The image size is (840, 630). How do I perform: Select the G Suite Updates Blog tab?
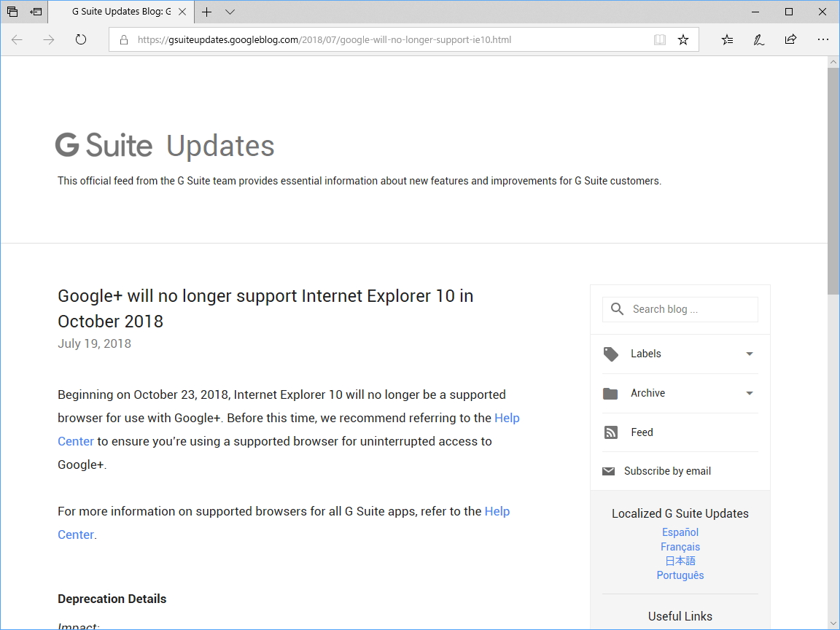pos(120,12)
